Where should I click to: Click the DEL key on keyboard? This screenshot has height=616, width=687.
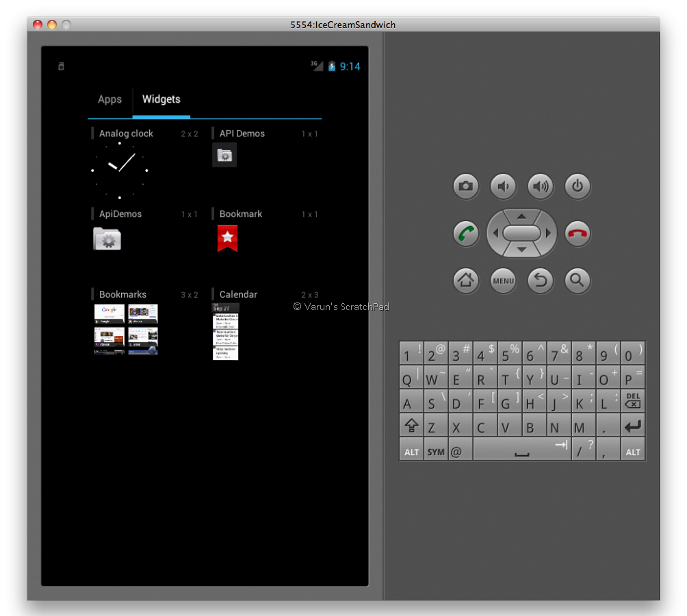633,401
